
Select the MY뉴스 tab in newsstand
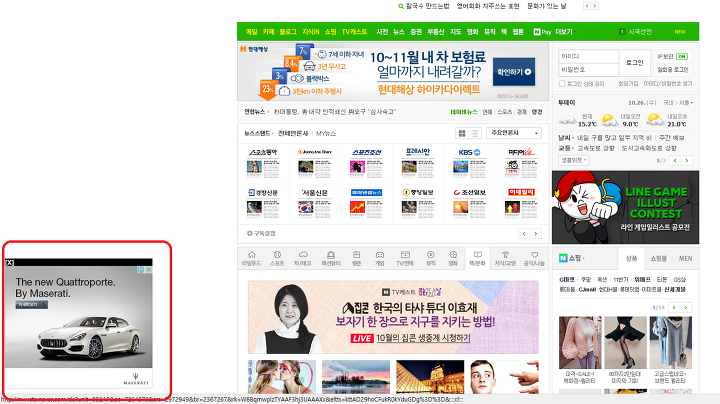(x=326, y=134)
